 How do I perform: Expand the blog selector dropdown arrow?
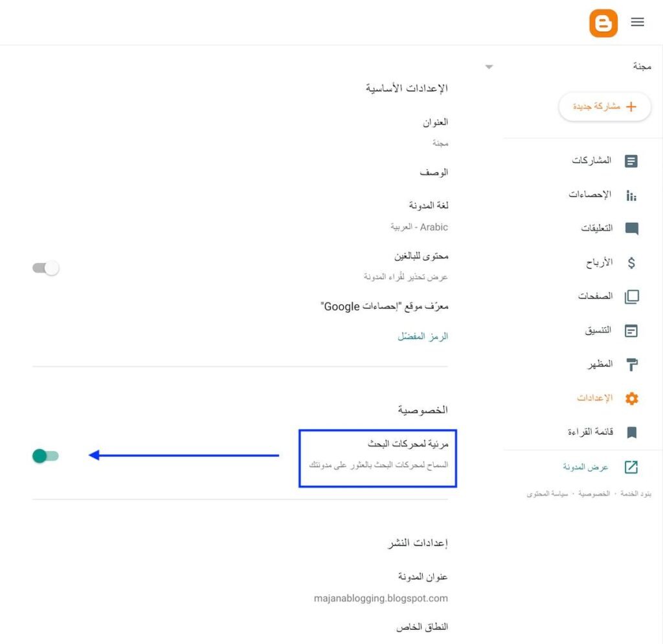[x=489, y=67]
